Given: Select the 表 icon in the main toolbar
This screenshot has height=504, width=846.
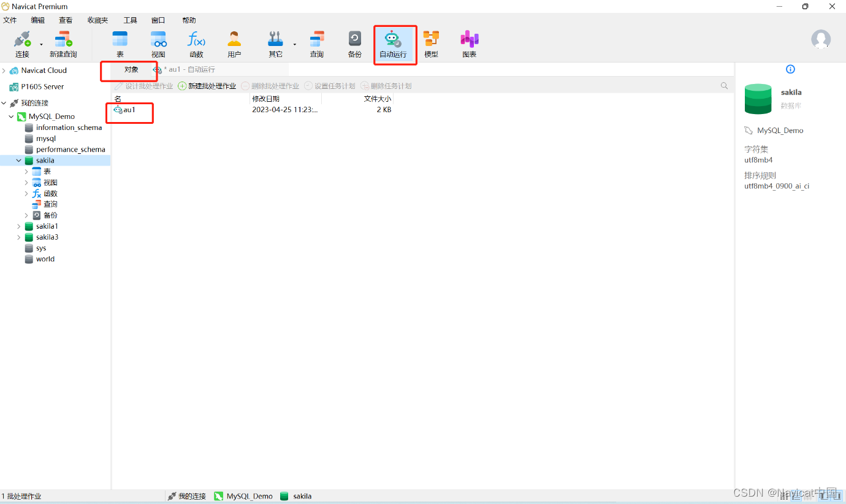Looking at the screenshot, I should (x=120, y=45).
